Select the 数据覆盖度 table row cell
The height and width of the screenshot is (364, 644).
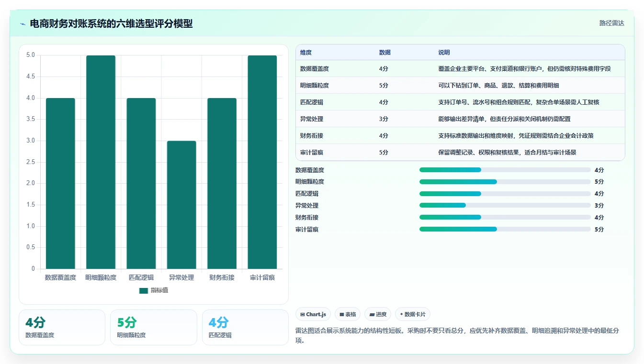[315, 69]
